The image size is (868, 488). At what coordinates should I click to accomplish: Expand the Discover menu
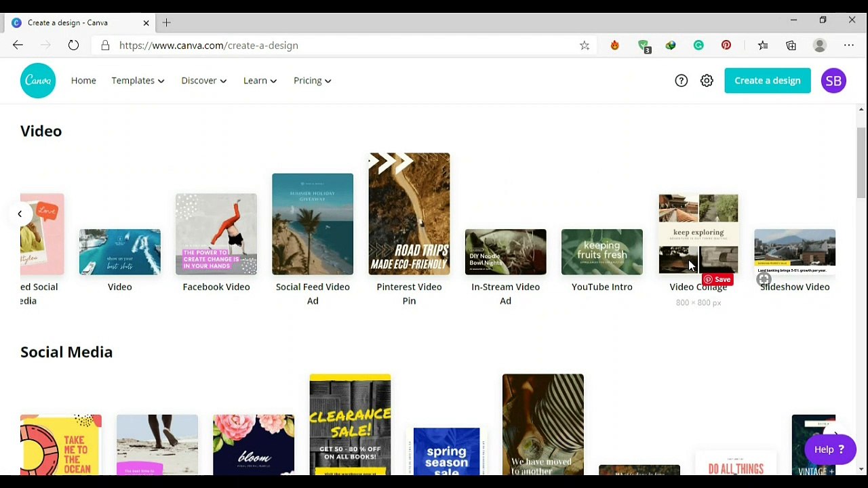[203, 81]
